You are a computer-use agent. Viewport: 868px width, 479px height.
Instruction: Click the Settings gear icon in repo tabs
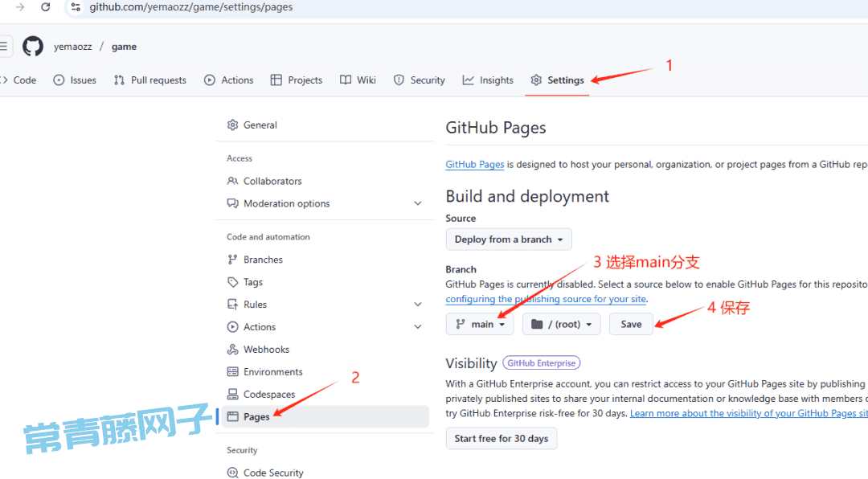[x=536, y=80]
